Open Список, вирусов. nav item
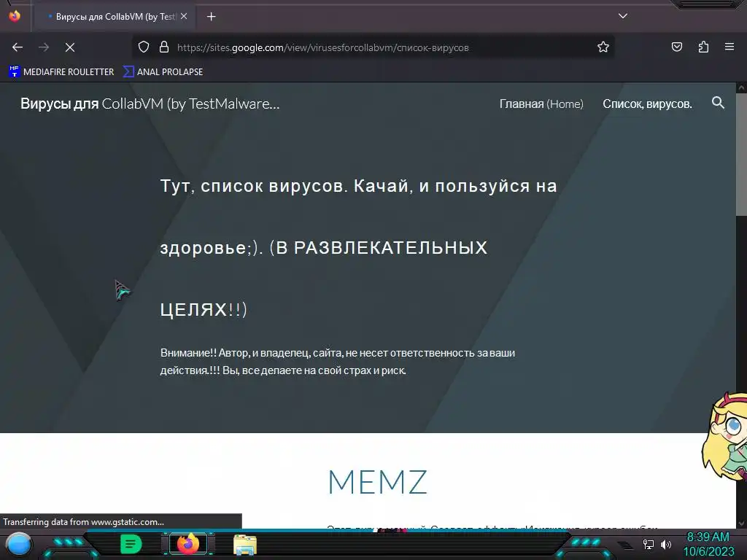The image size is (747, 560). point(647,104)
